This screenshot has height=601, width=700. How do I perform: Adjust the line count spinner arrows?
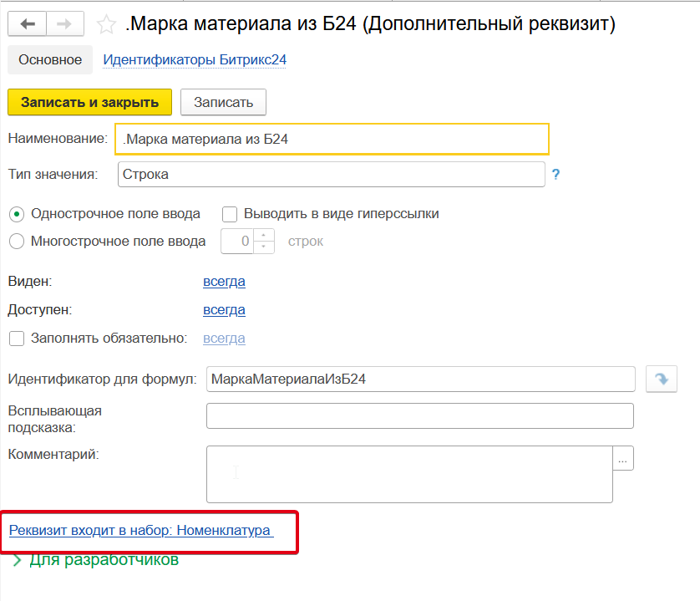(265, 242)
